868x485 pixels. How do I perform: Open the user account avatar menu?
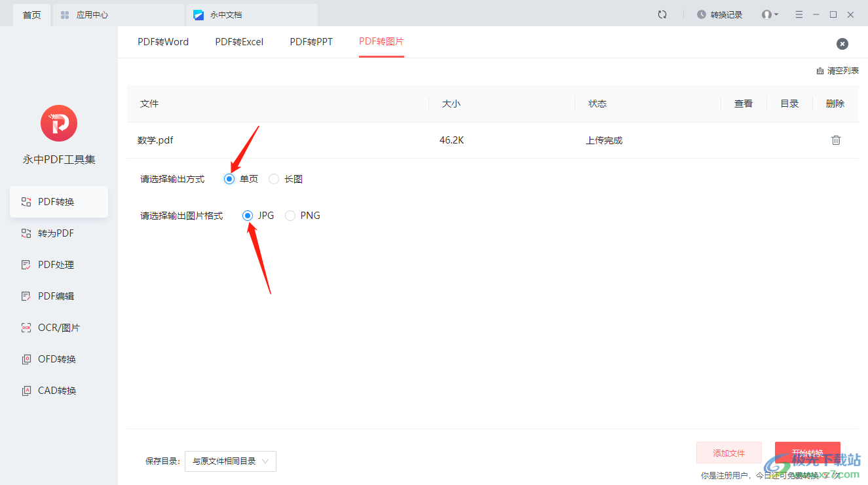coord(770,14)
